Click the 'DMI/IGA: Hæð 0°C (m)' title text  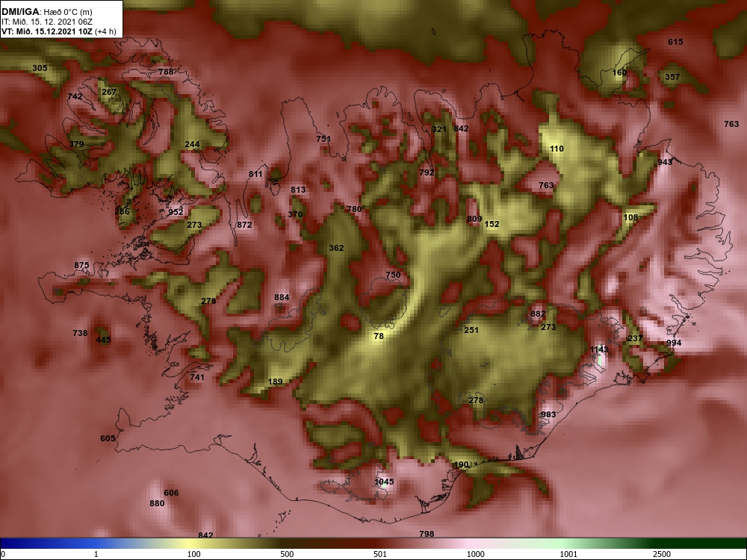[x=46, y=12]
